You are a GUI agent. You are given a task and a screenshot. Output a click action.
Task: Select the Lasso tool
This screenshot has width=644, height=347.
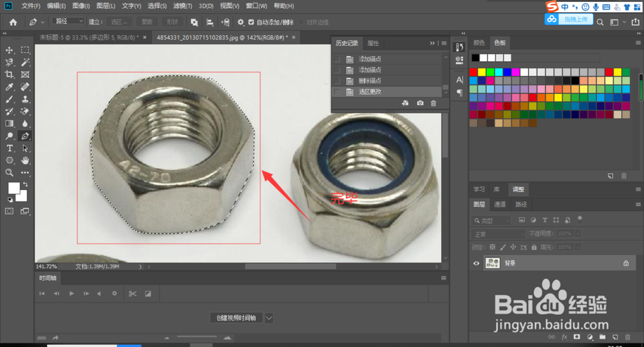point(9,62)
